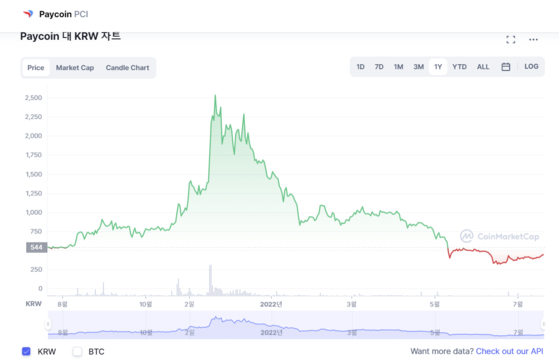The image size is (559, 364).
Task: Toggle LOG scale on chart
Action: point(531,67)
